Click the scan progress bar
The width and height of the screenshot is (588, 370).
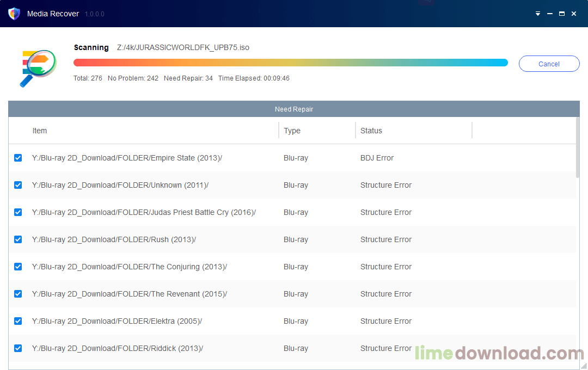click(x=292, y=63)
